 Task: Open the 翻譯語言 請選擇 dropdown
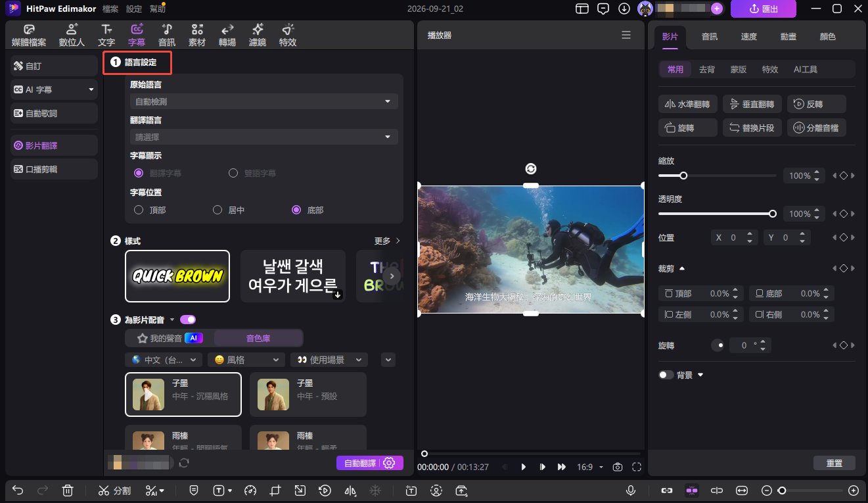pos(264,137)
